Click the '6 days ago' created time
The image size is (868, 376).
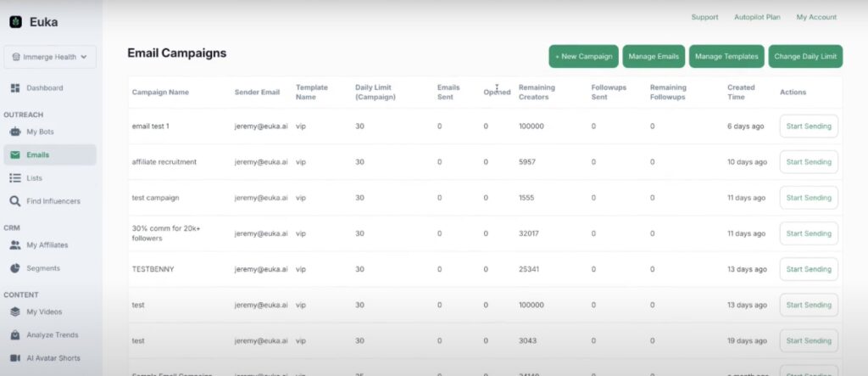pos(746,126)
